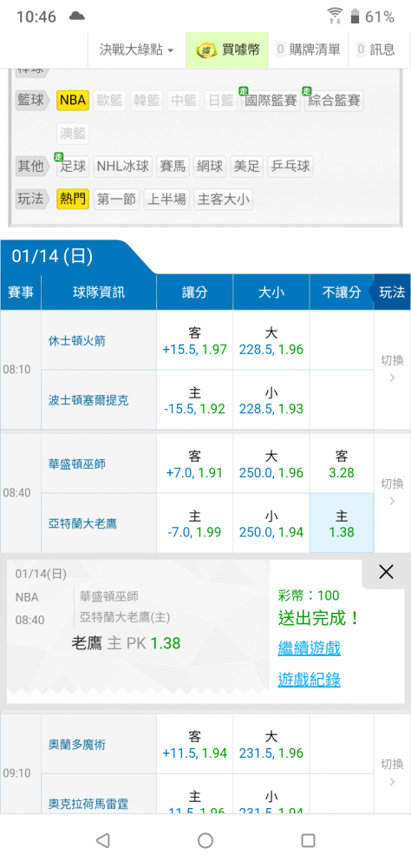Open 奧蘭多魔術 team info
This screenshot has width=411, height=868.
tap(76, 745)
